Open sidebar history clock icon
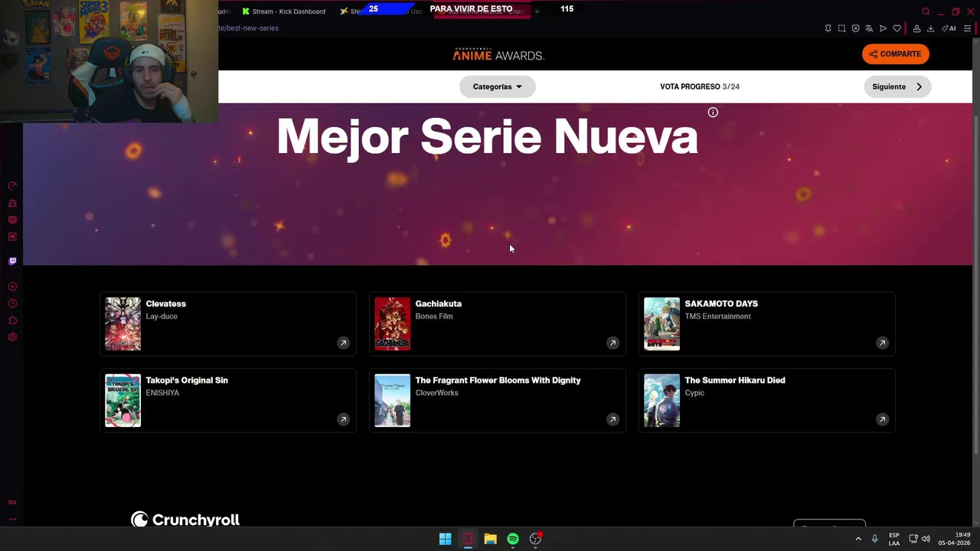The height and width of the screenshot is (551, 980). click(12, 303)
